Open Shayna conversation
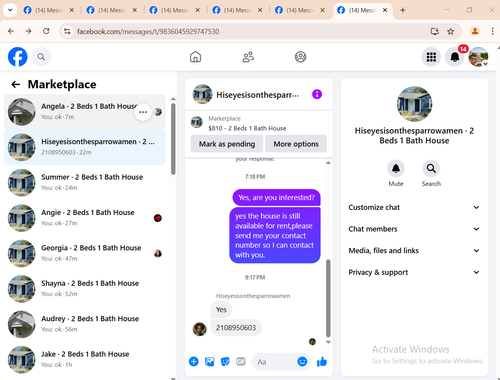The image size is (500, 380). (85, 288)
